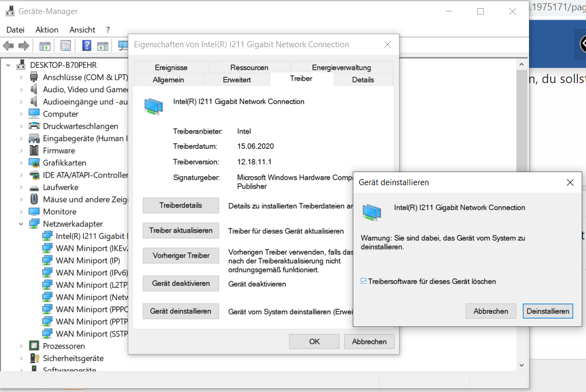Click the scroll-up arrow of device list
Image resolution: width=586 pixels, height=392 pixels.
coord(521,65)
